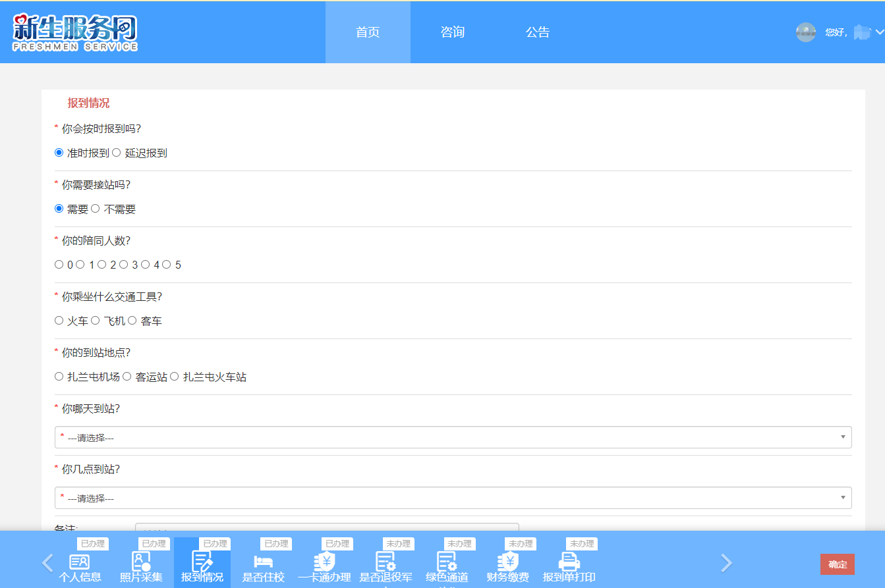The width and height of the screenshot is (885, 588).
Task: Click the user avatar in header
Action: coord(806,32)
